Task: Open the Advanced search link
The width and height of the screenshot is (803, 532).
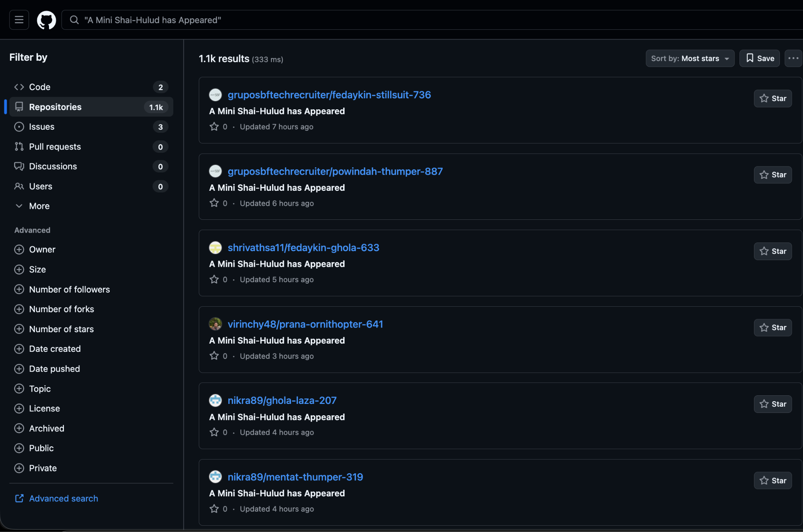Action: [x=63, y=498]
